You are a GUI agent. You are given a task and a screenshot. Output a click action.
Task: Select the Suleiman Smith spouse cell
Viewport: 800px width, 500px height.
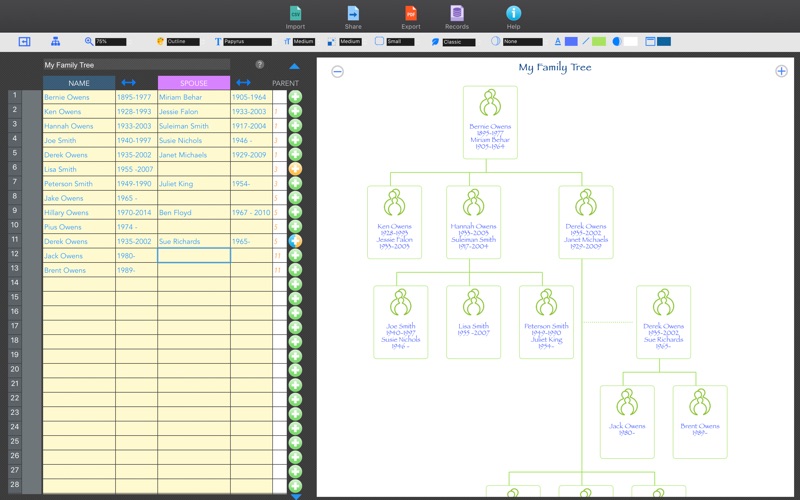pos(194,126)
